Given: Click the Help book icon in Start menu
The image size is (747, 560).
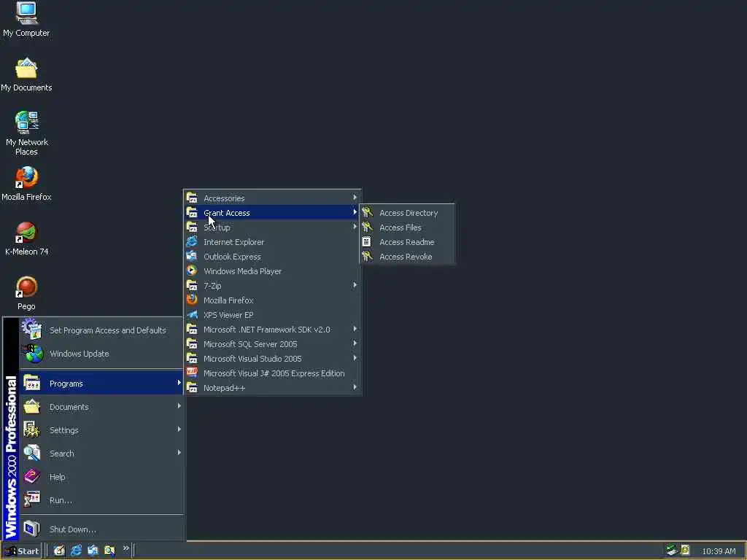Looking at the screenshot, I should (32, 476).
